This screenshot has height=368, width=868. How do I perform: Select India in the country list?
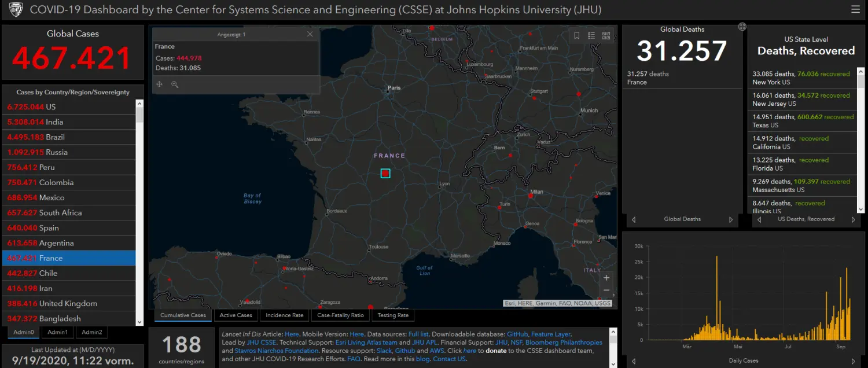click(x=69, y=122)
